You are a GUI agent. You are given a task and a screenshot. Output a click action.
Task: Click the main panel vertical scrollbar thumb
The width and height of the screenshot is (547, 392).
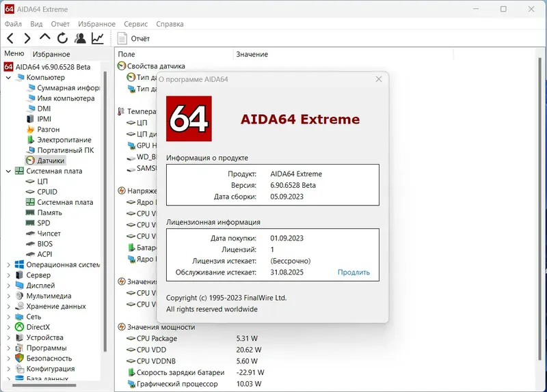pos(540,208)
